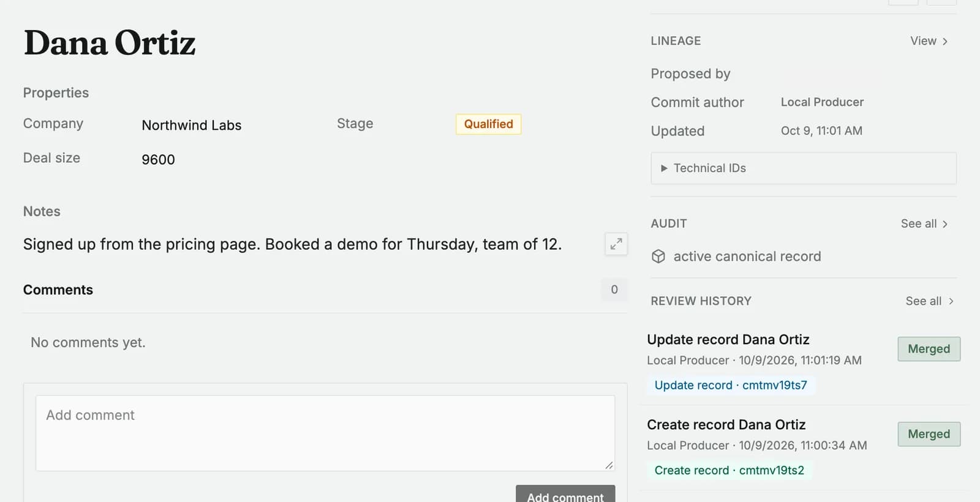This screenshot has height=502, width=980.
Task: Click the Add comment button
Action: 565,494
